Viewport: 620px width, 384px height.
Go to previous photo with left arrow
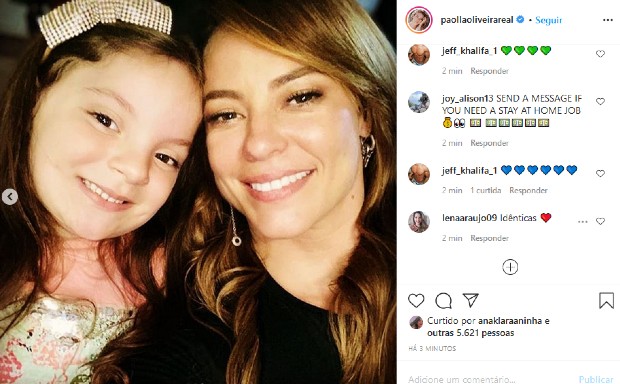pos(10,197)
